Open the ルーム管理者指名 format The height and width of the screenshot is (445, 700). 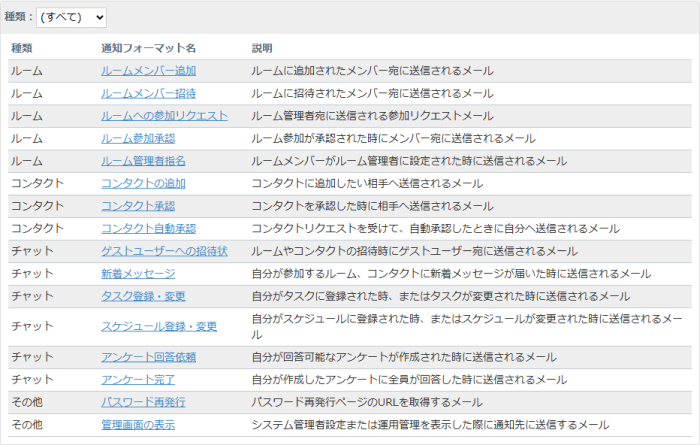(x=143, y=161)
